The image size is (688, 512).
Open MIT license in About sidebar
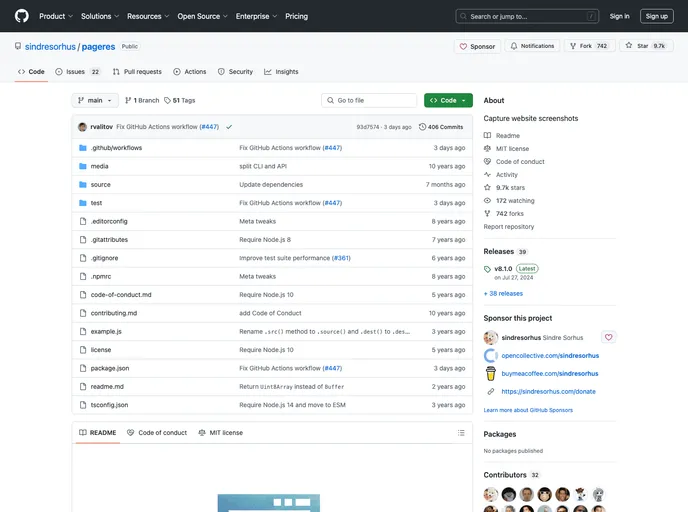point(506,149)
